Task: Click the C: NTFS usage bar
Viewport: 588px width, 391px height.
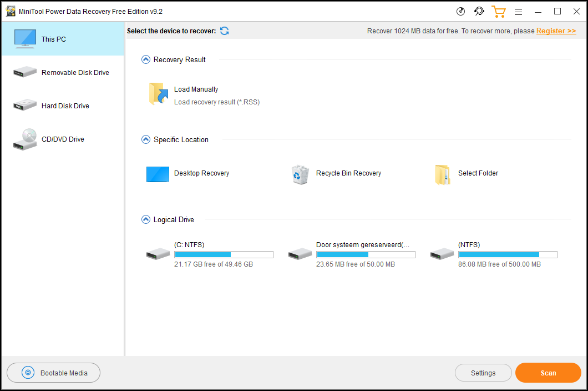Action: pos(224,255)
